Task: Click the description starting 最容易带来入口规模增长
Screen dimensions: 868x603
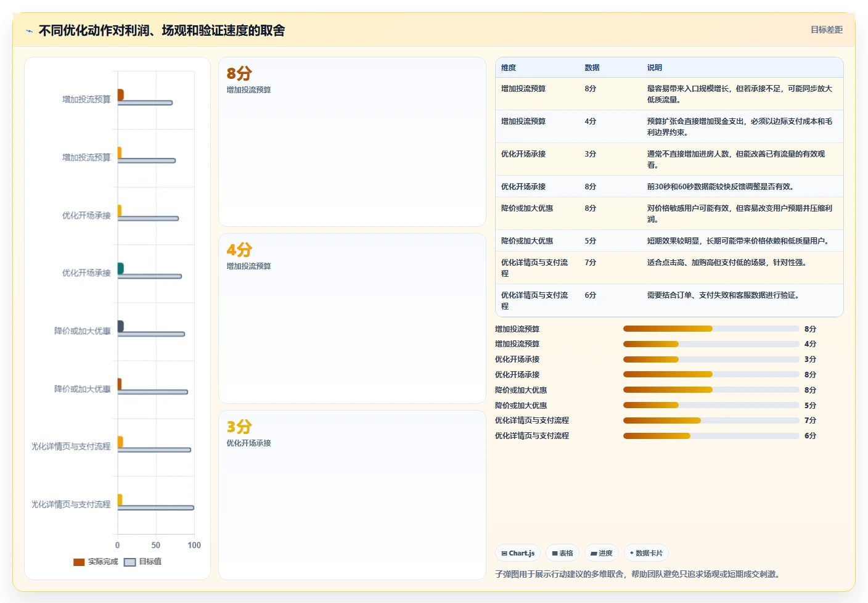Action: coord(740,94)
